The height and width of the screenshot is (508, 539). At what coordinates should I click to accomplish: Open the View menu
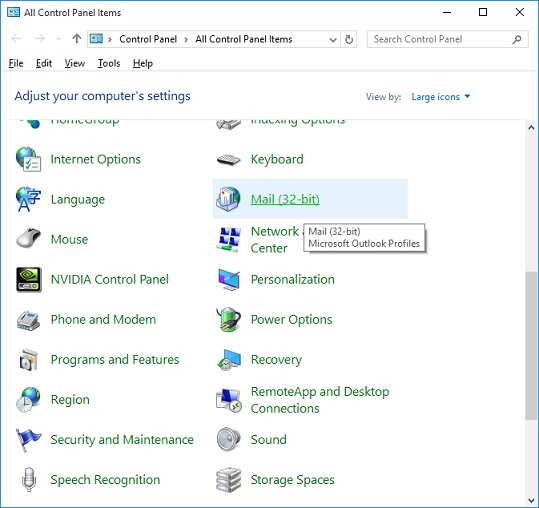coord(75,63)
